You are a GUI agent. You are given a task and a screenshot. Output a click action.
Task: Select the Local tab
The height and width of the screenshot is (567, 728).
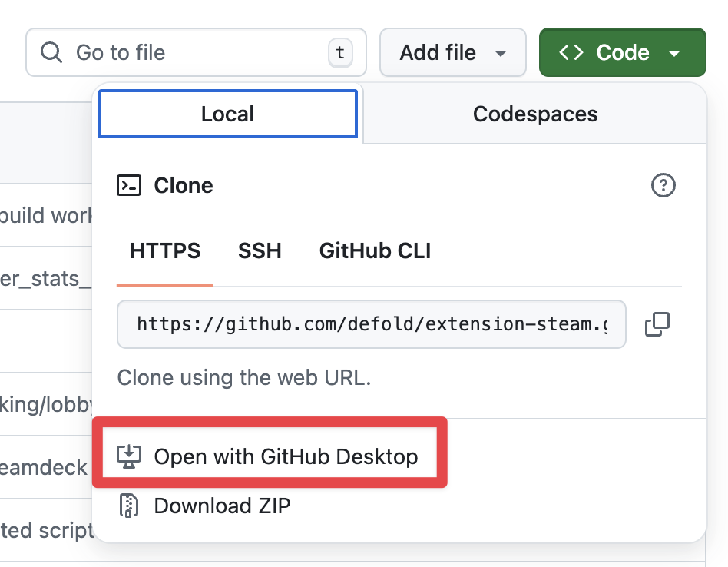[x=227, y=114]
